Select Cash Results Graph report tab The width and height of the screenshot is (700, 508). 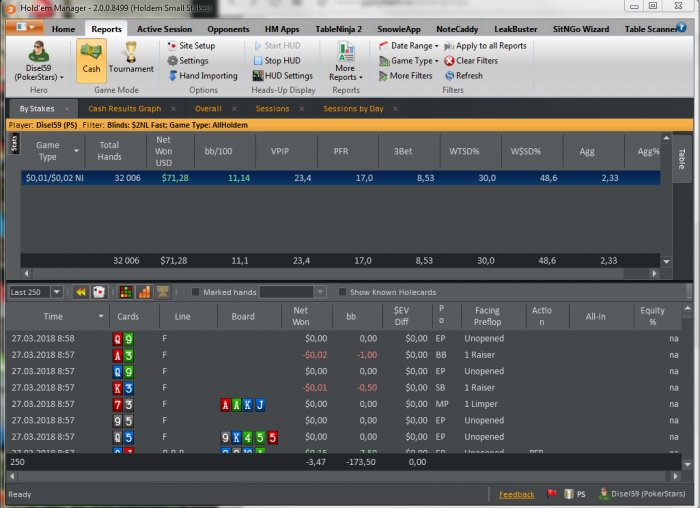point(125,109)
